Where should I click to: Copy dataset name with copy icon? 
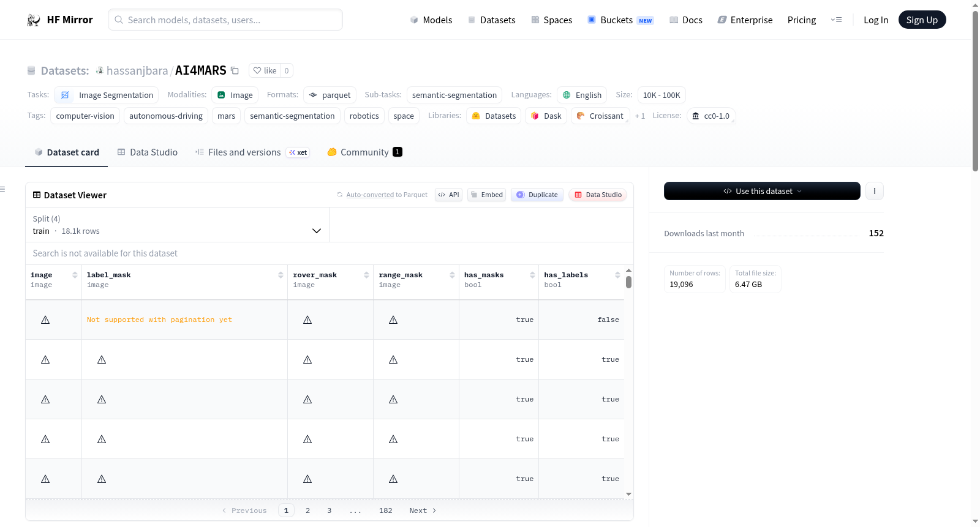click(x=235, y=70)
